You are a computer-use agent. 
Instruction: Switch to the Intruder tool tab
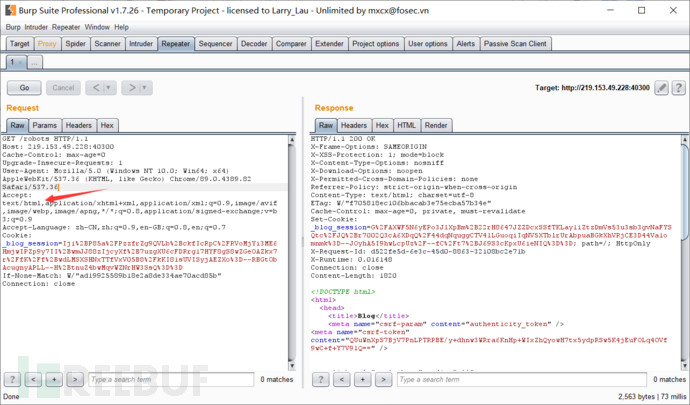pos(141,44)
